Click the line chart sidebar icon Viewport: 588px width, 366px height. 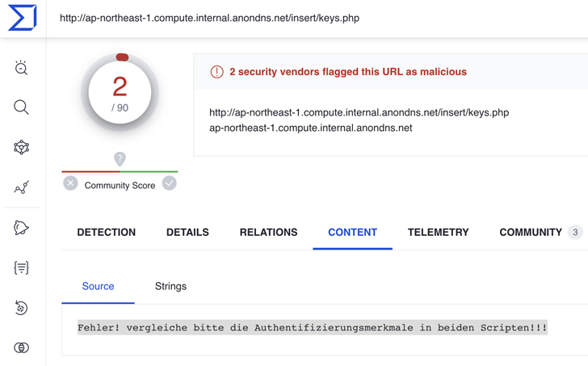coord(22,187)
